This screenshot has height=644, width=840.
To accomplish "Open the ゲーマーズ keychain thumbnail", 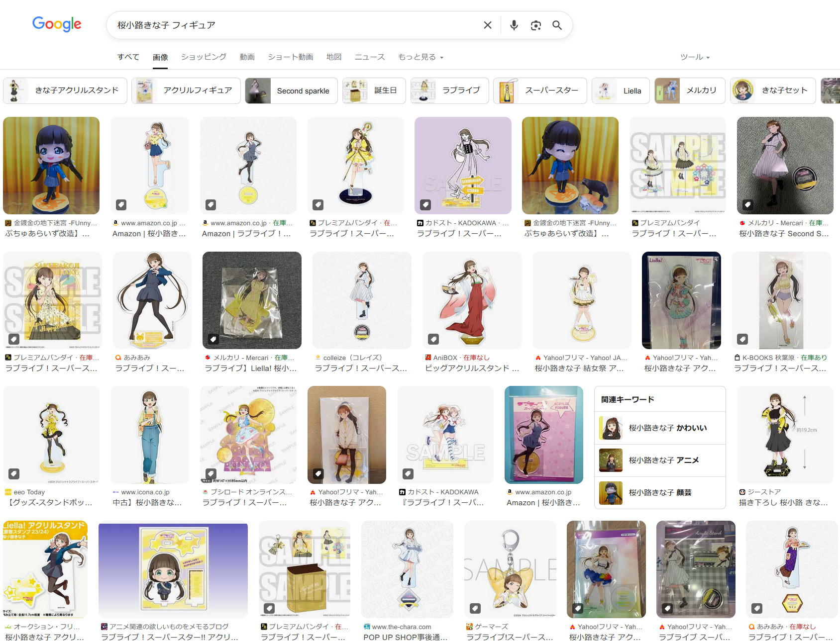I will point(510,569).
